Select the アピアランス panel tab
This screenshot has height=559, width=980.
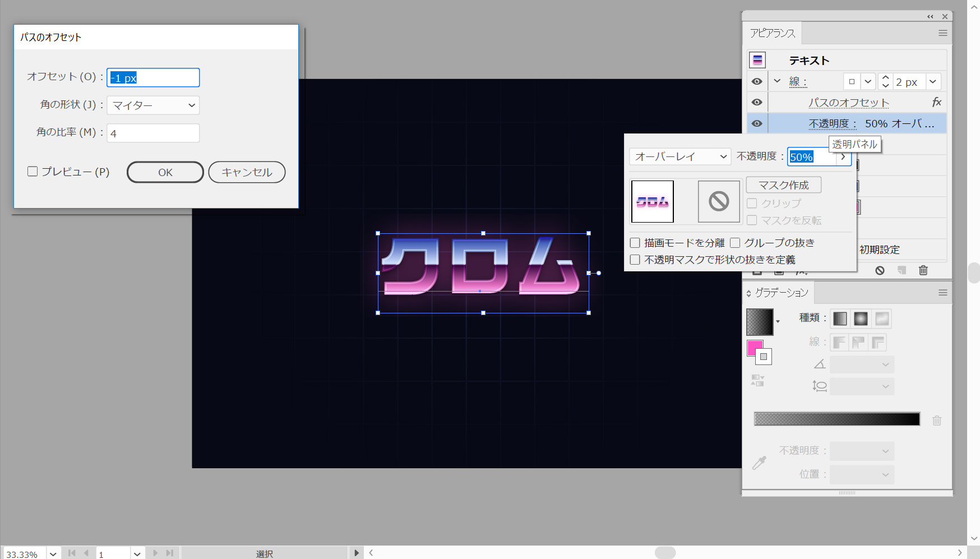coord(773,33)
